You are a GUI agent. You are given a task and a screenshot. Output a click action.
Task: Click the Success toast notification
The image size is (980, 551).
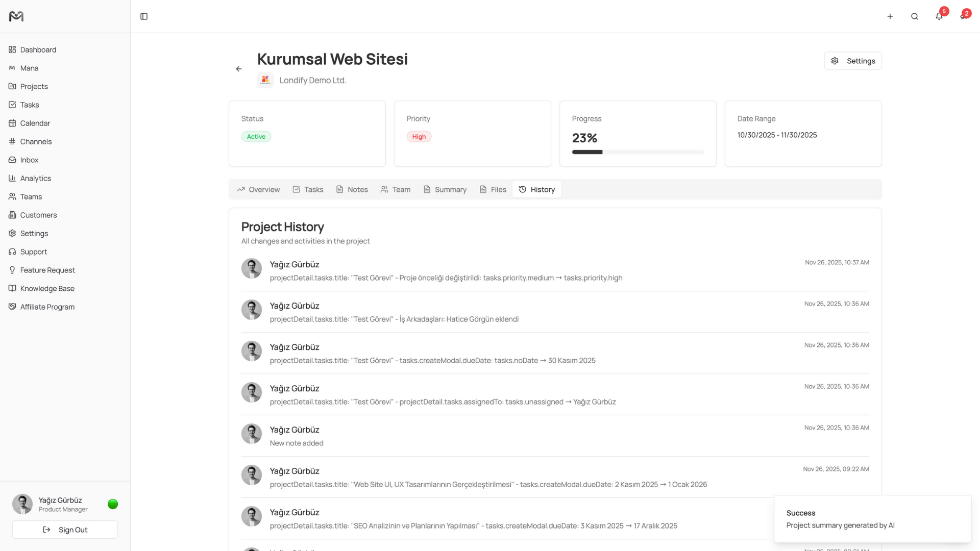point(872,519)
